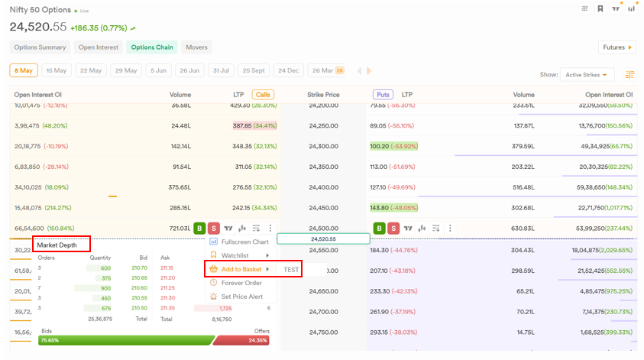Open three-dot more menu for 24,500 put
Image resolution: width=644 pixels, height=360 pixels.
click(x=450, y=228)
